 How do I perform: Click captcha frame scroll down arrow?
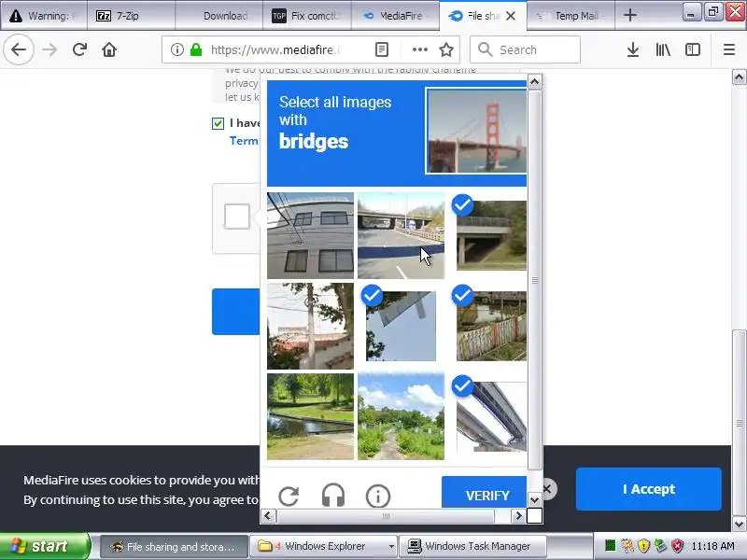(x=534, y=499)
